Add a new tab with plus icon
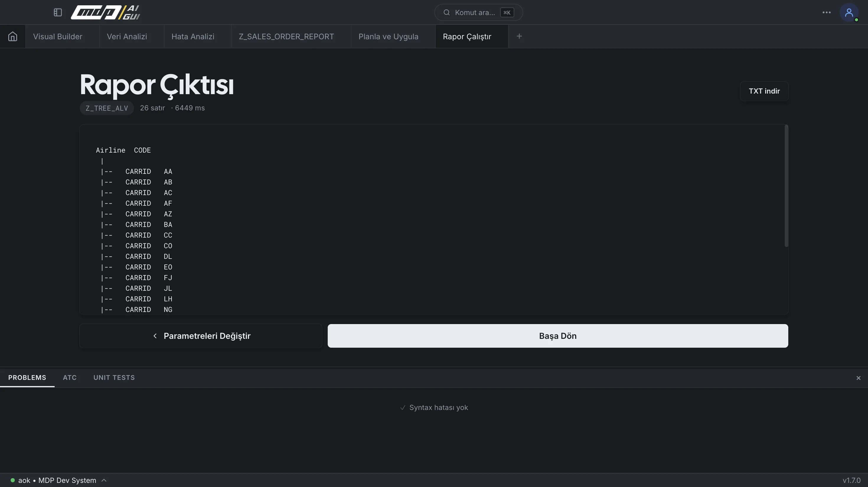Screen dimensions: 868x487 (519, 36)
